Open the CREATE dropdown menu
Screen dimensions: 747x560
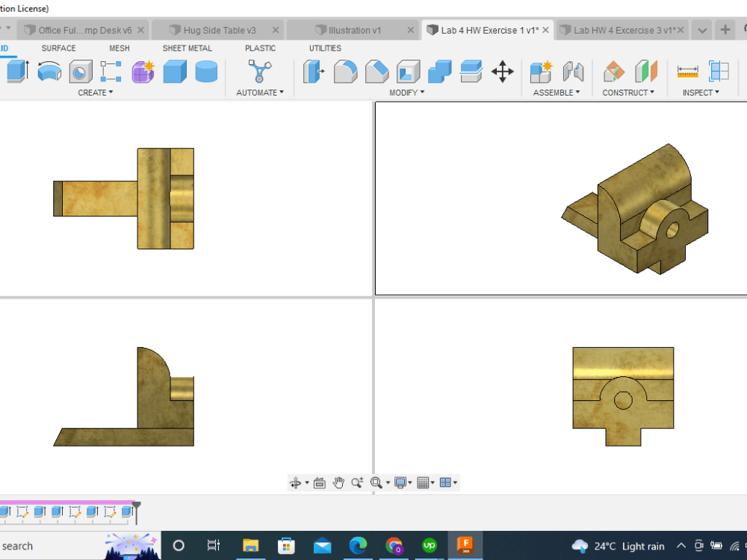[96, 93]
